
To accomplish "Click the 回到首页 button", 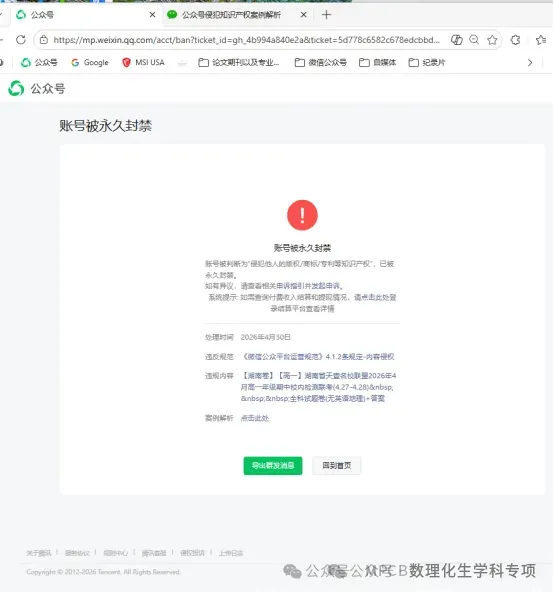I will [337, 466].
